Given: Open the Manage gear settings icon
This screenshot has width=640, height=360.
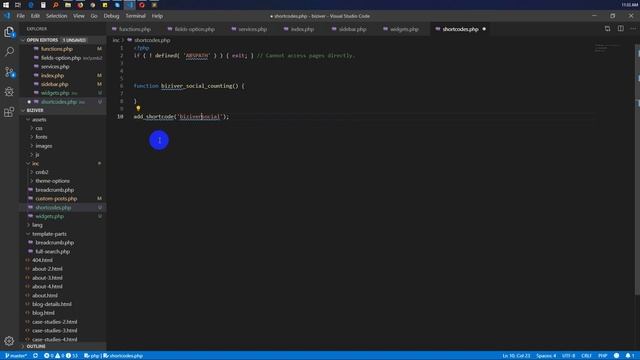Looking at the screenshot, I should point(9,340).
